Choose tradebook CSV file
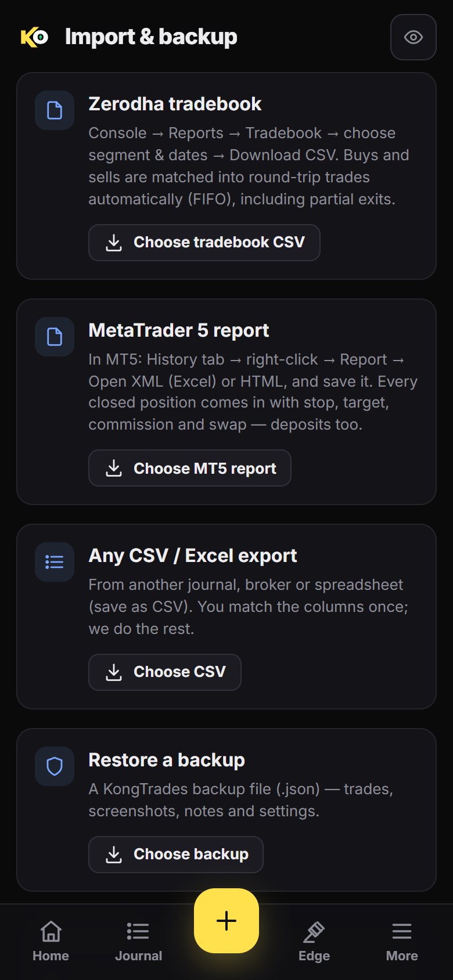The height and width of the screenshot is (980, 453). coord(204,243)
